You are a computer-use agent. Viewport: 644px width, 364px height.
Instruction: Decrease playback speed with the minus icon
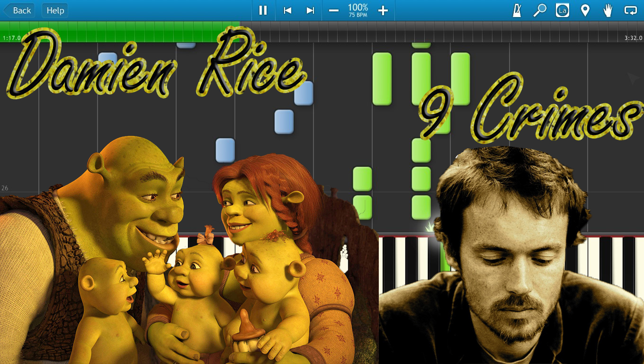pos(334,10)
